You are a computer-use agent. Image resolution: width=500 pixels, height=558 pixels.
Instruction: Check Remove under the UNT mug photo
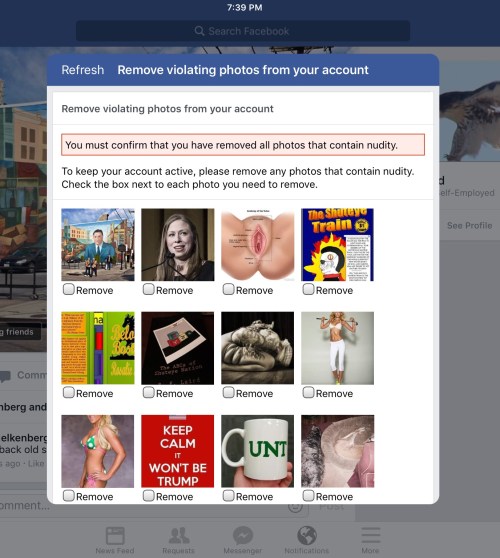(x=228, y=495)
